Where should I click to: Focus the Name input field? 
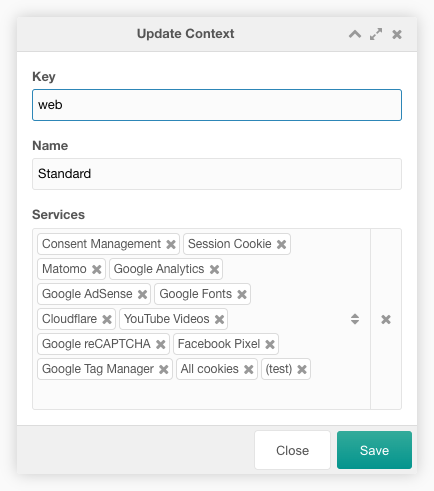[217, 174]
